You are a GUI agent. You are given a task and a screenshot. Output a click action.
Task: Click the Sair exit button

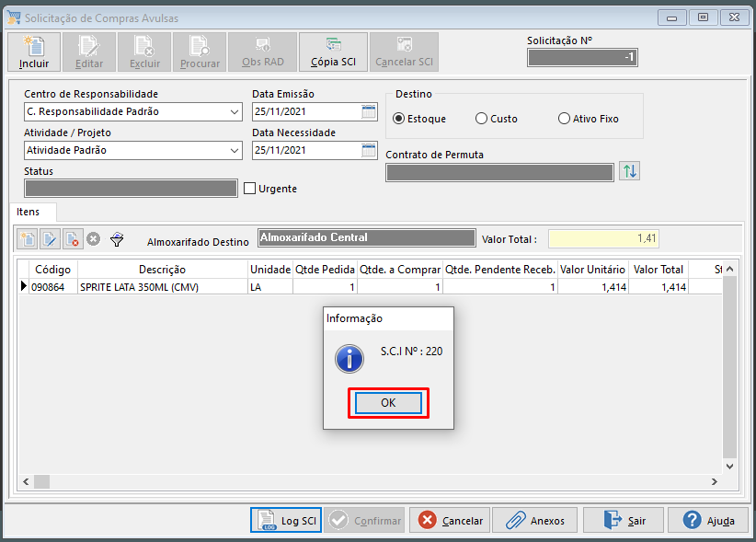coord(624,520)
